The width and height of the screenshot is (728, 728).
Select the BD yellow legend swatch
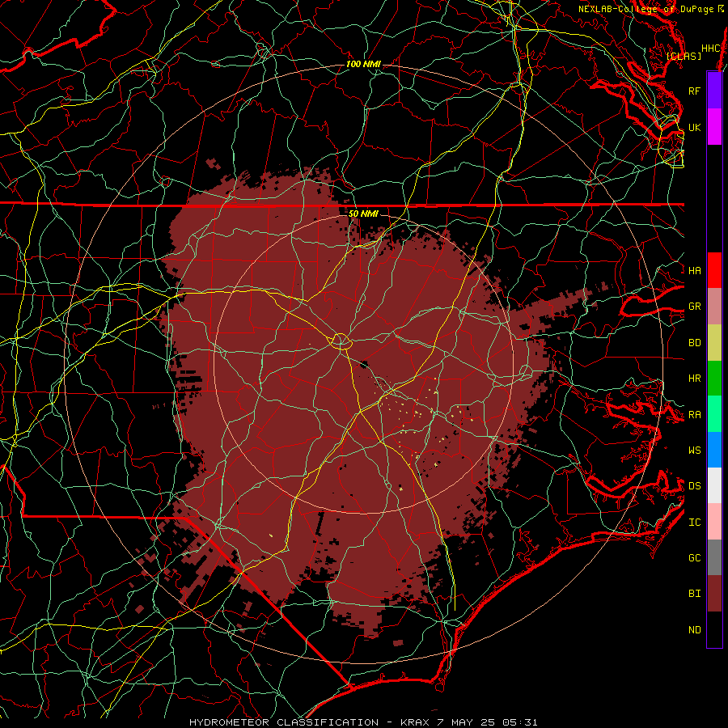coord(714,343)
